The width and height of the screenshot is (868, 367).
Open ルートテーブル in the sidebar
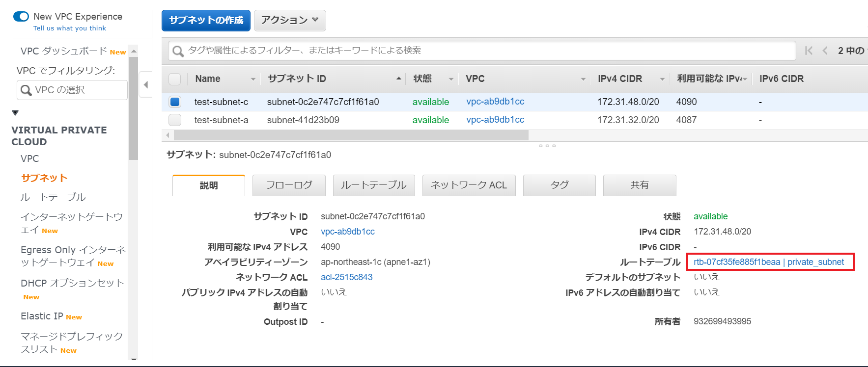(53, 197)
